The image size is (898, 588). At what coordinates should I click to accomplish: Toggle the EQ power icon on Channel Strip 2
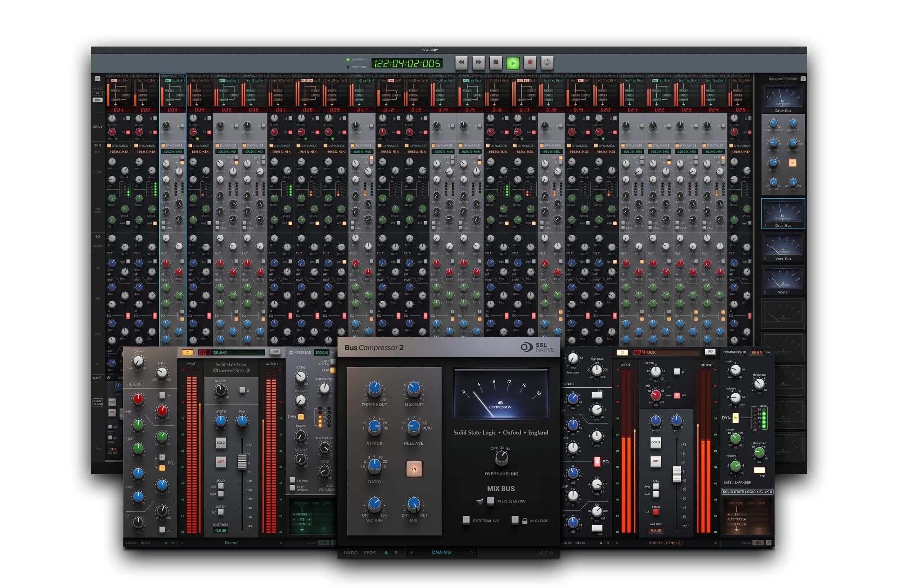pyautogui.click(x=162, y=468)
